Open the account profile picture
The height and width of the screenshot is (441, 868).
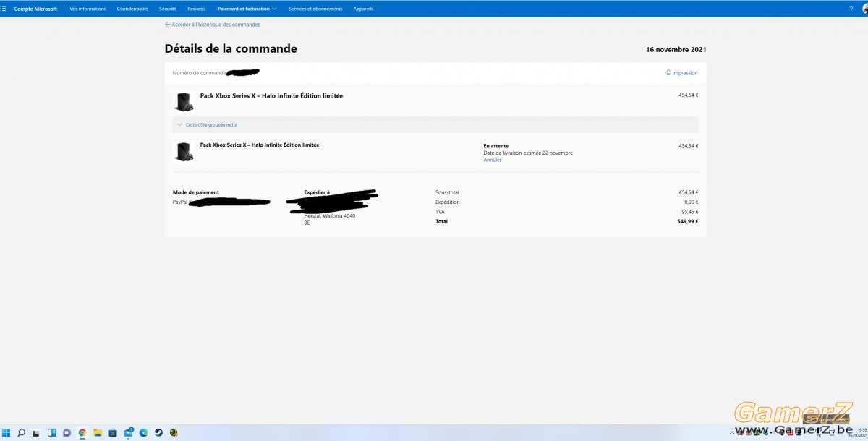click(x=865, y=9)
